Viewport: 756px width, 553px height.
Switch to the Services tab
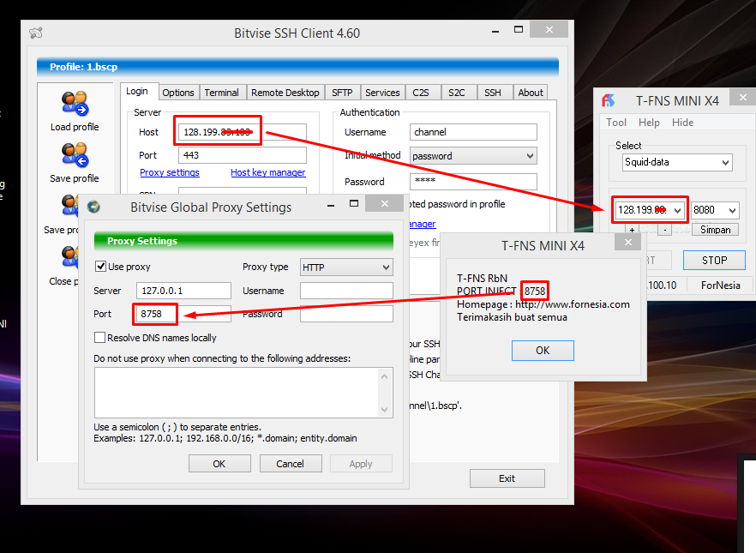(382, 93)
